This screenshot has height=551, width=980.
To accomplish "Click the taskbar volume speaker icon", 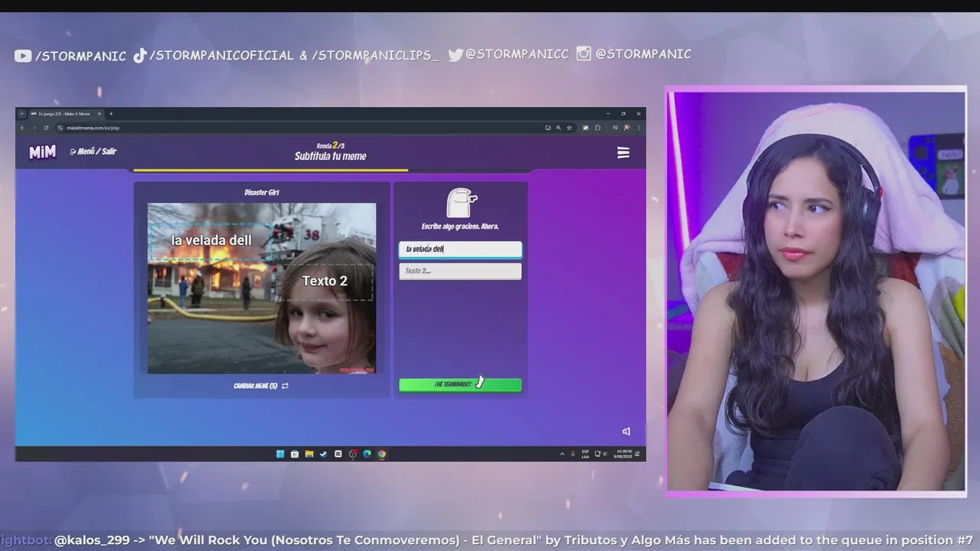I will click(x=605, y=454).
